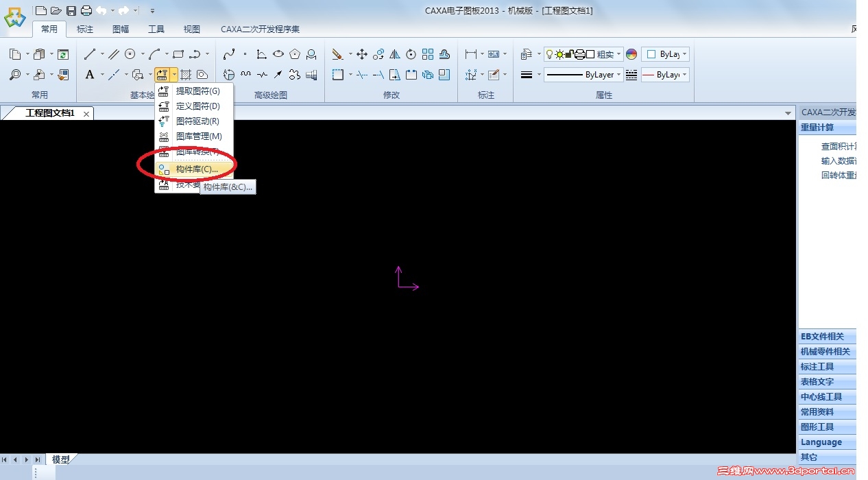Screen dimensions: 868x480
Task: Choose 定义图符(D) from the dropdown menu
Action: pyautogui.click(x=195, y=106)
